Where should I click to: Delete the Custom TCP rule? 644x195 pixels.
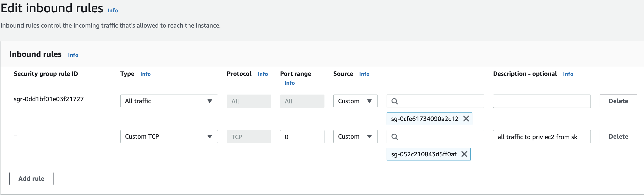coord(618,136)
